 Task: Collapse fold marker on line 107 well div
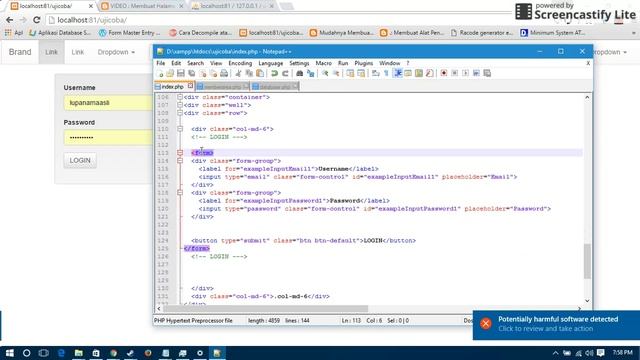180,105
